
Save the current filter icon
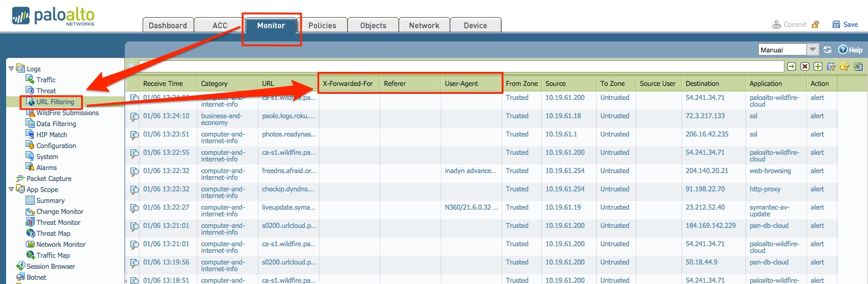831,66
